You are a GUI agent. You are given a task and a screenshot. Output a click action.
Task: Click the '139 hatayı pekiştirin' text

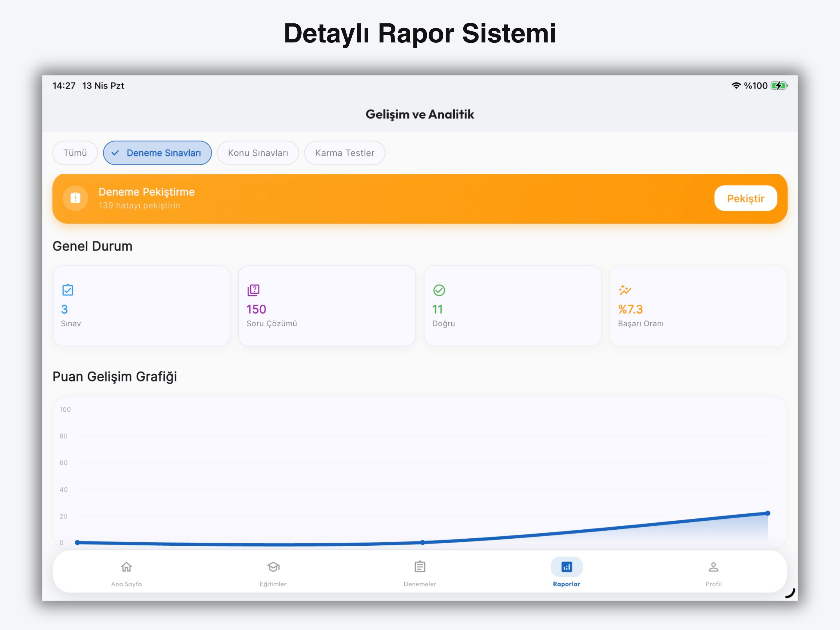pyautogui.click(x=139, y=205)
